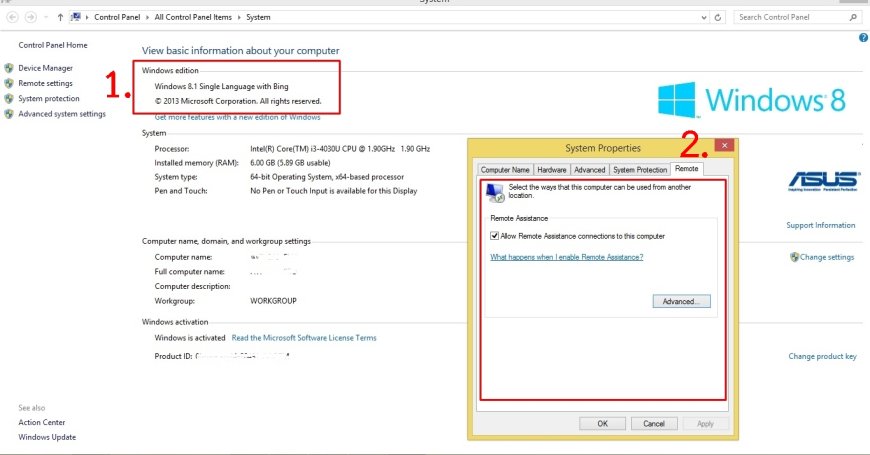The height and width of the screenshot is (455, 870).
Task: Click shield icon next to Device Manager
Action: pyautogui.click(x=9, y=68)
